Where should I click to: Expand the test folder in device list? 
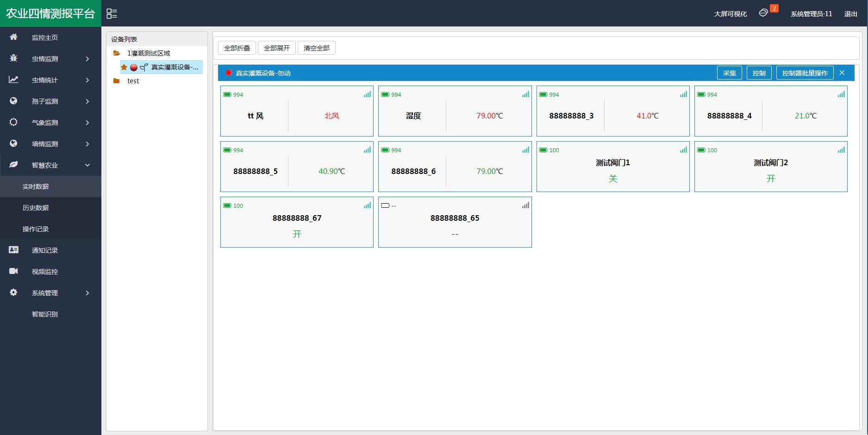click(117, 81)
